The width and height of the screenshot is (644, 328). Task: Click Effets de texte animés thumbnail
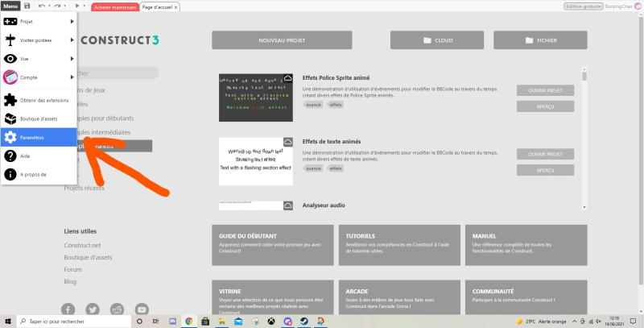pos(256,161)
